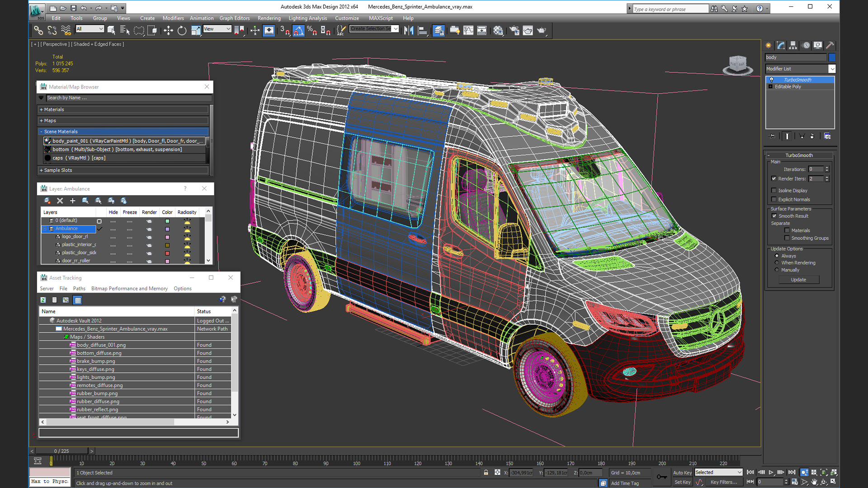
Task: Open Bitmap Performance and Memory menu
Action: (129, 288)
